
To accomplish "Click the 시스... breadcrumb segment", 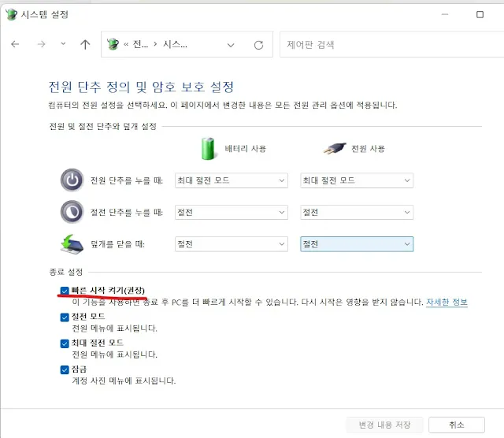I will pos(175,44).
